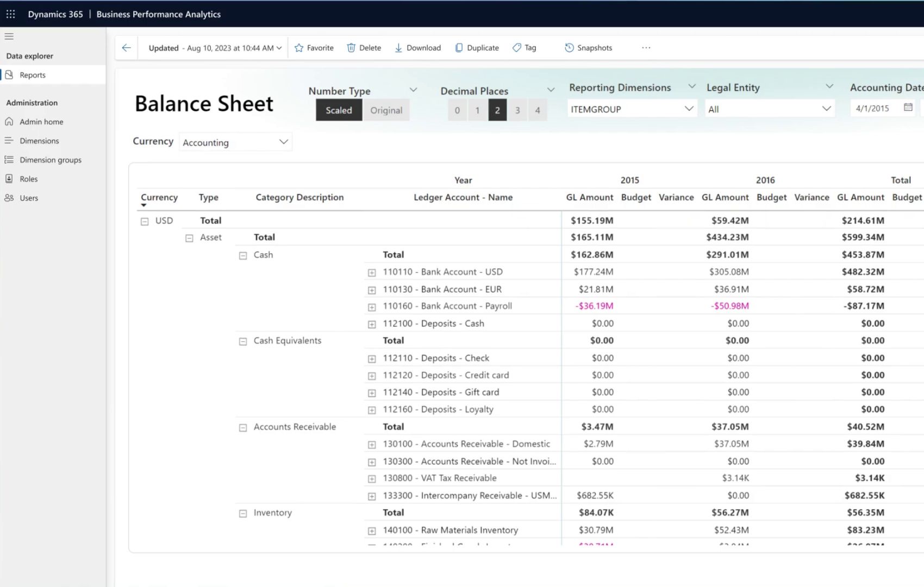Image resolution: width=924 pixels, height=587 pixels.
Task: Open the app launcher waffle icon
Action: pos(10,14)
